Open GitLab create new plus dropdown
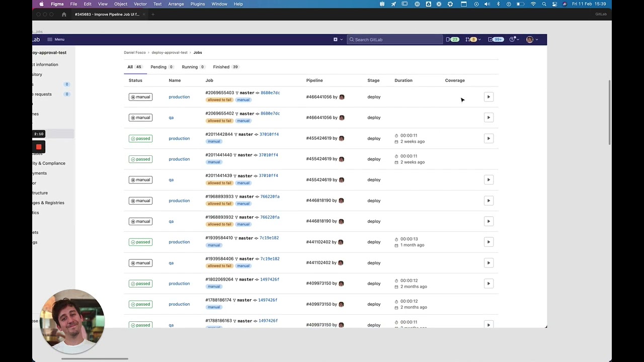Screen dimensions: 644x362 (x=338, y=39)
